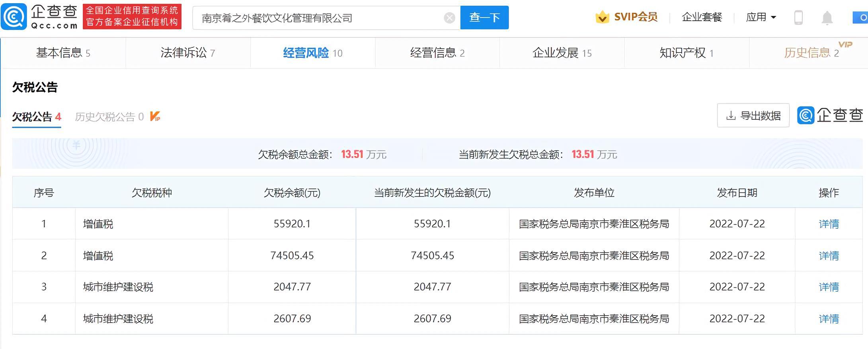The height and width of the screenshot is (349, 868).
Task: Click 欠税余额 value 2607.69 in row 4
Action: point(292,319)
